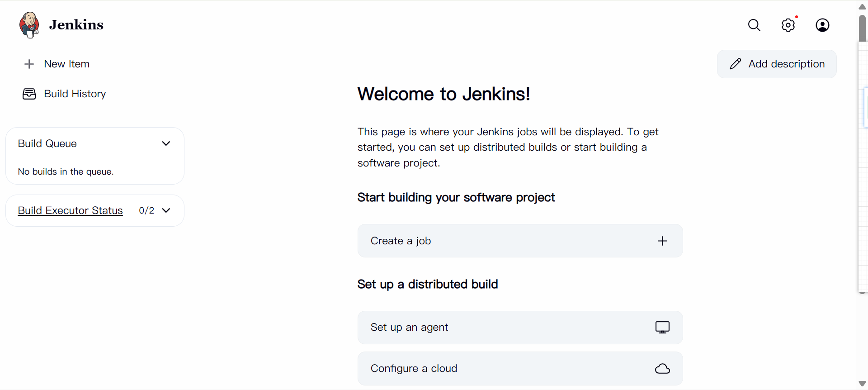Screen dimensions: 868x390
Task: Open the Build Executor Status link
Action: 70,211
